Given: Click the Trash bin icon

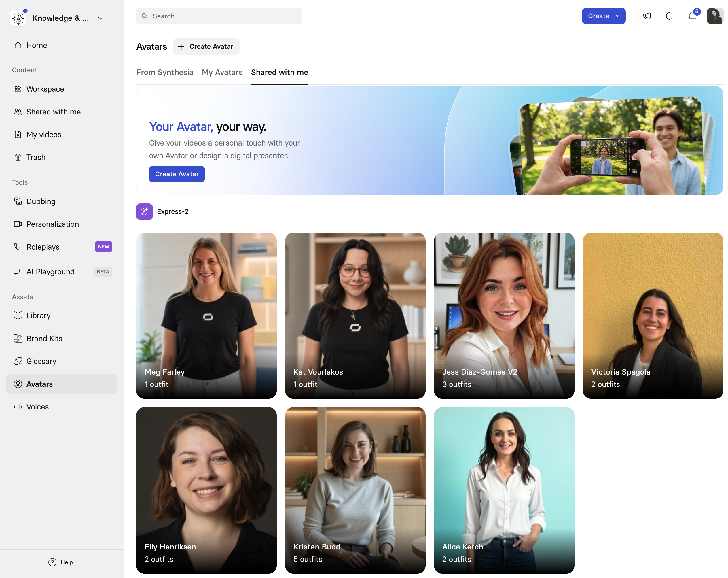Looking at the screenshot, I should point(18,157).
